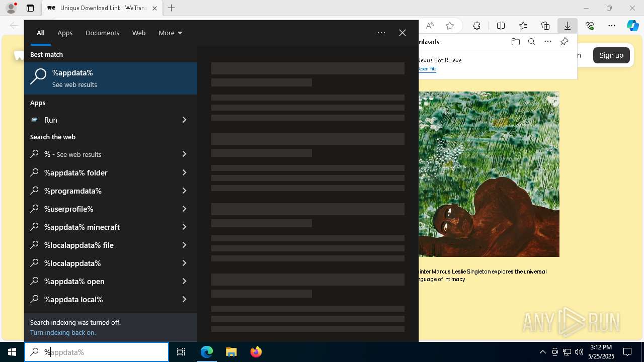Click Turn indexing back on link

(x=63, y=332)
